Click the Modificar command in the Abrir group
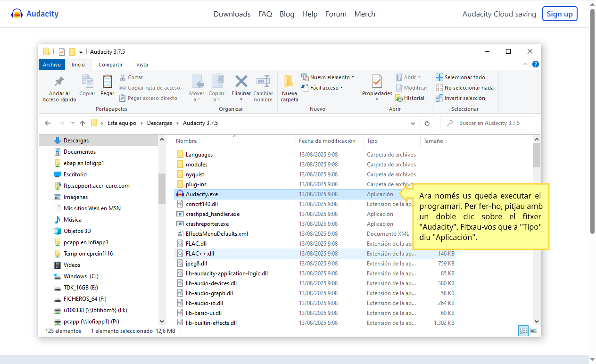This screenshot has height=364, width=596. pyautogui.click(x=412, y=88)
